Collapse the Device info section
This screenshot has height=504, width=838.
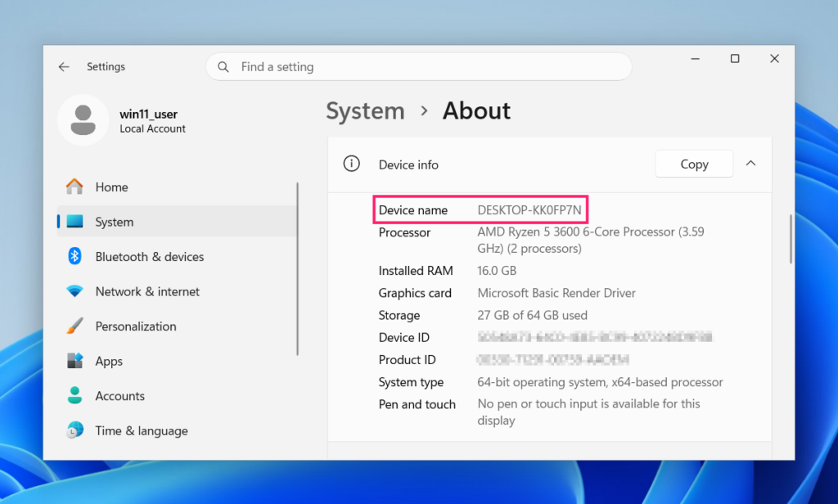(750, 164)
